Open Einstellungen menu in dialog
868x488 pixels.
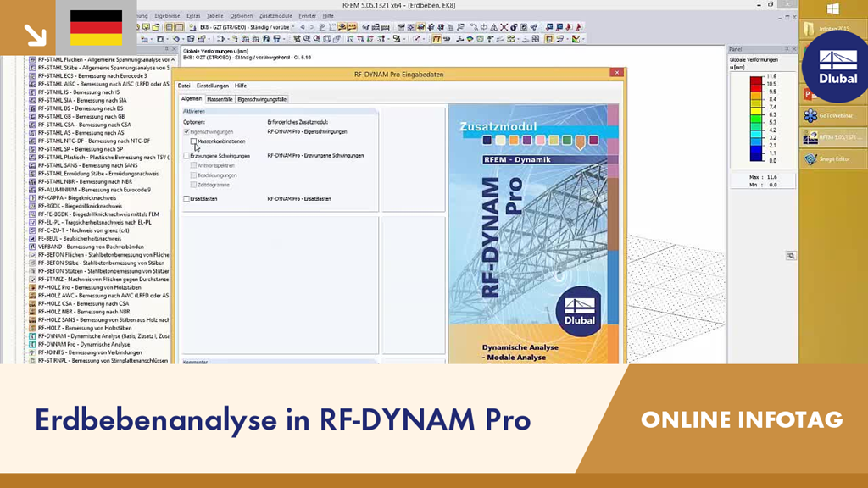[213, 86]
